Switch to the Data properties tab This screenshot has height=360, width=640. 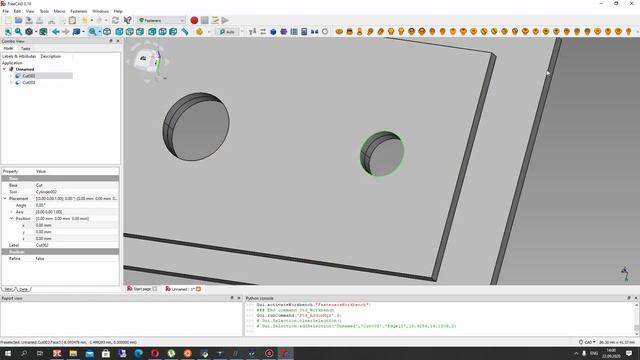(x=23, y=289)
